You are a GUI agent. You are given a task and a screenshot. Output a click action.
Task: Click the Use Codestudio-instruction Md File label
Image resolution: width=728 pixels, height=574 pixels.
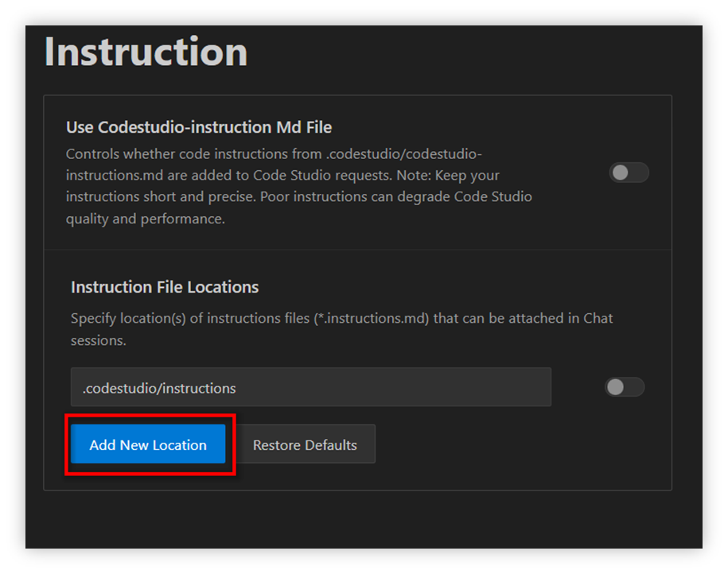(x=199, y=127)
